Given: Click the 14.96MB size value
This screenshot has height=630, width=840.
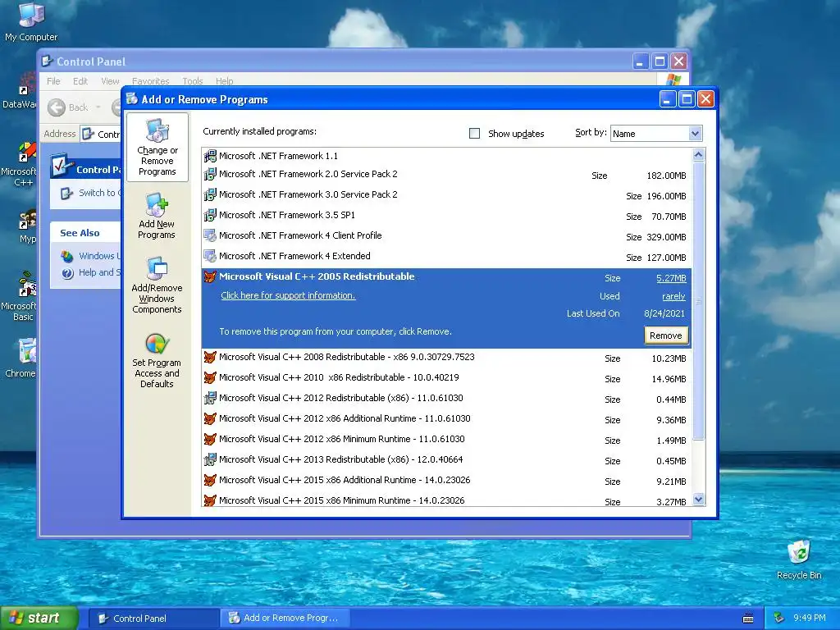Looking at the screenshot, I should point(669,379).
